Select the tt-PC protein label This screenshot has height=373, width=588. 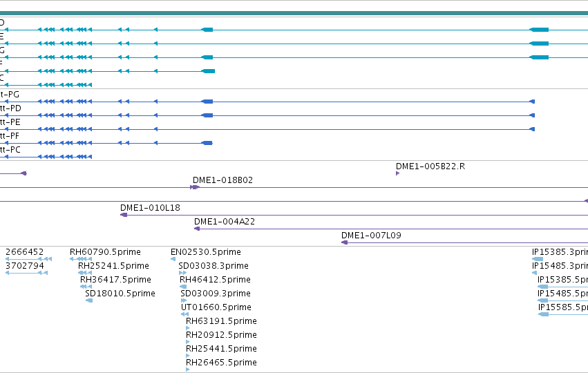(x=10, y=150)
